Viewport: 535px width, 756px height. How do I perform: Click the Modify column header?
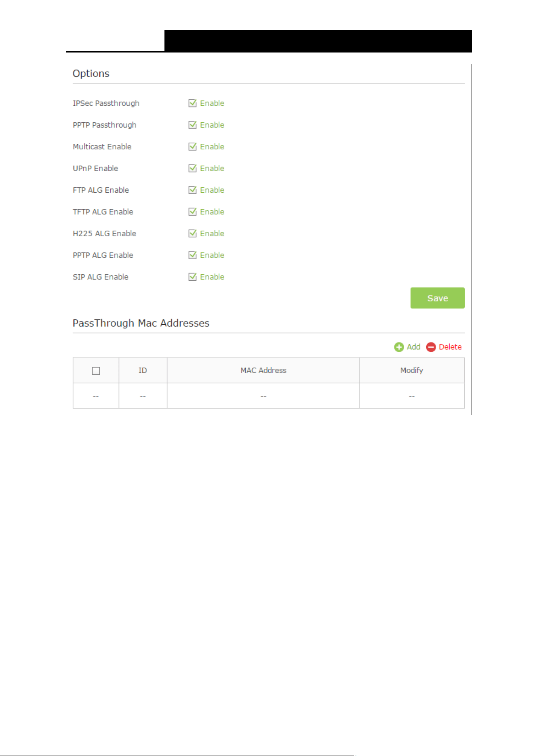(412, 370)
